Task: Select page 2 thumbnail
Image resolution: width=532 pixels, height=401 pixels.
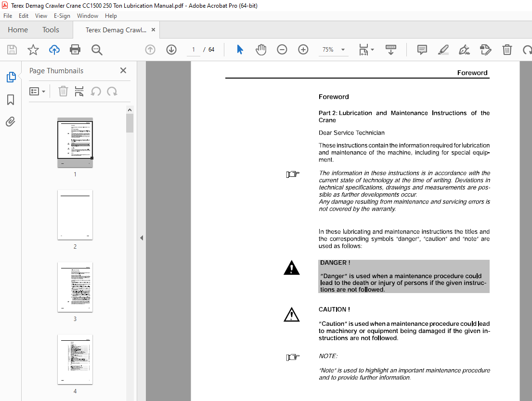Action: click(75, 214)
